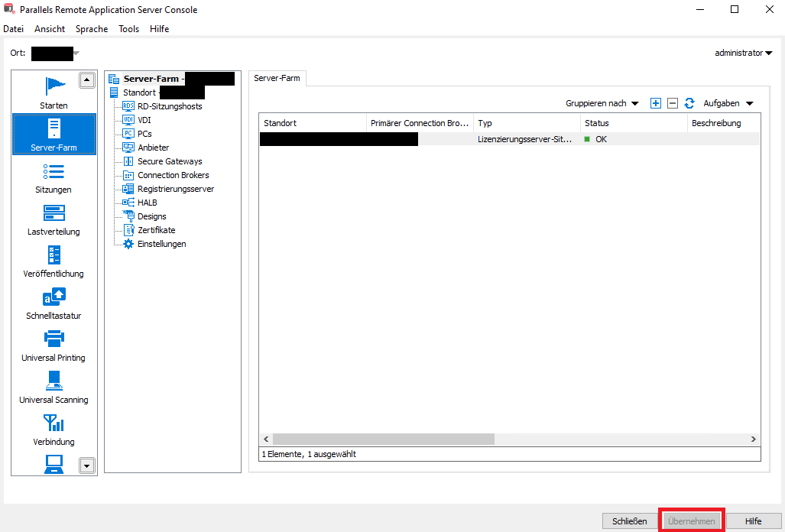
Task: Click the partially visible computer icon below Verbindung
Action: click(54, 465)
